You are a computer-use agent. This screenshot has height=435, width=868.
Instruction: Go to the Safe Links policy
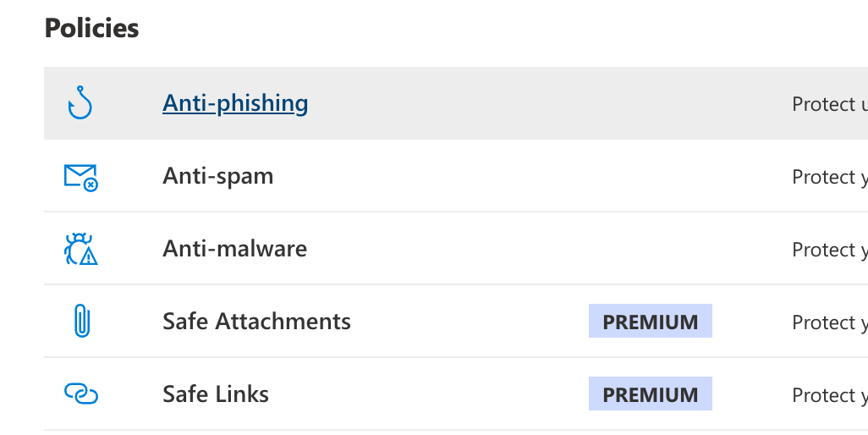pos(216,394)
